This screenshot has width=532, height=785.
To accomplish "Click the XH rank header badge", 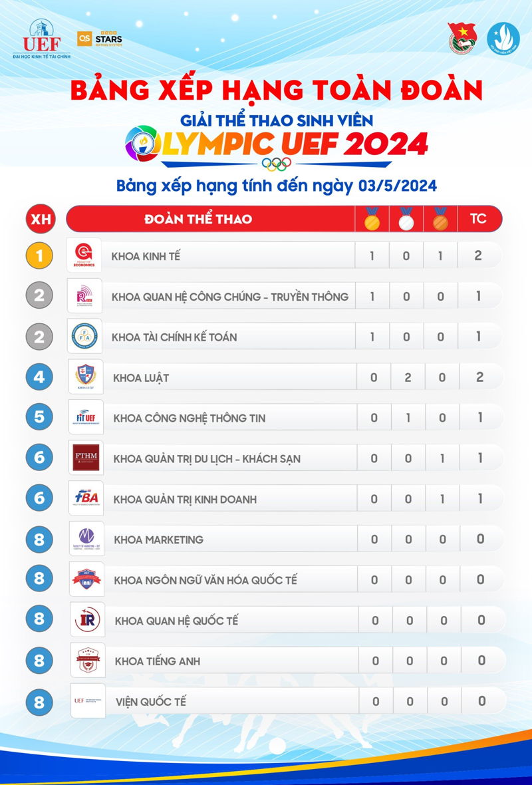I will (x=39, y=219).
